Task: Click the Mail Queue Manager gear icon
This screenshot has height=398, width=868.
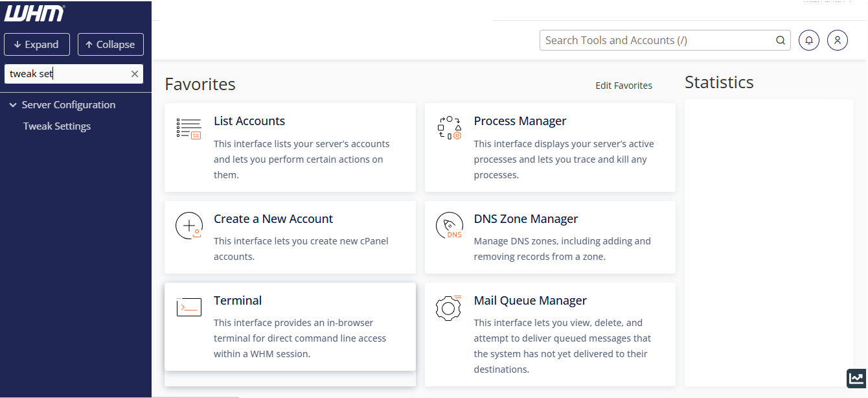Action: pyautogui.click(x=449, y=308)
